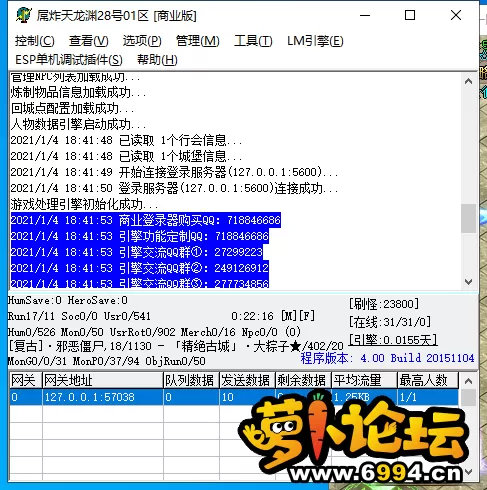487x490 pixels.
Task: Click the 0:22:16 uptime timer text
Action: 252,316
